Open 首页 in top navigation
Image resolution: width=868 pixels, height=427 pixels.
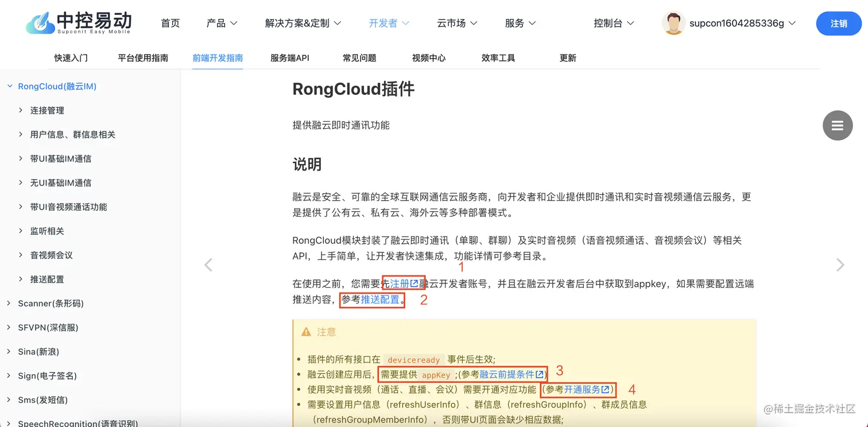point(170,23)
